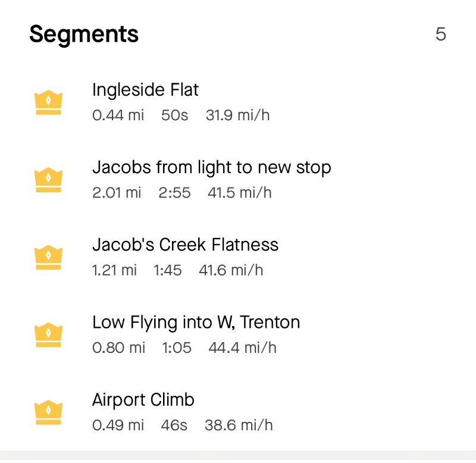Viewport: 476px width, 463px height.
Task: Click the crown icon for Jacobs from light
Action: 49,180
